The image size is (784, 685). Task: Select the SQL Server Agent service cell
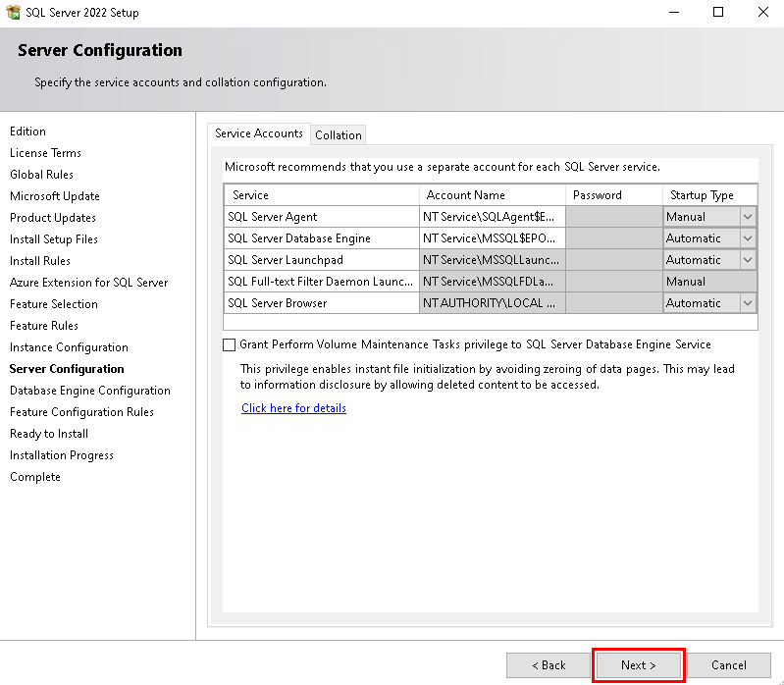coord(322,217)
